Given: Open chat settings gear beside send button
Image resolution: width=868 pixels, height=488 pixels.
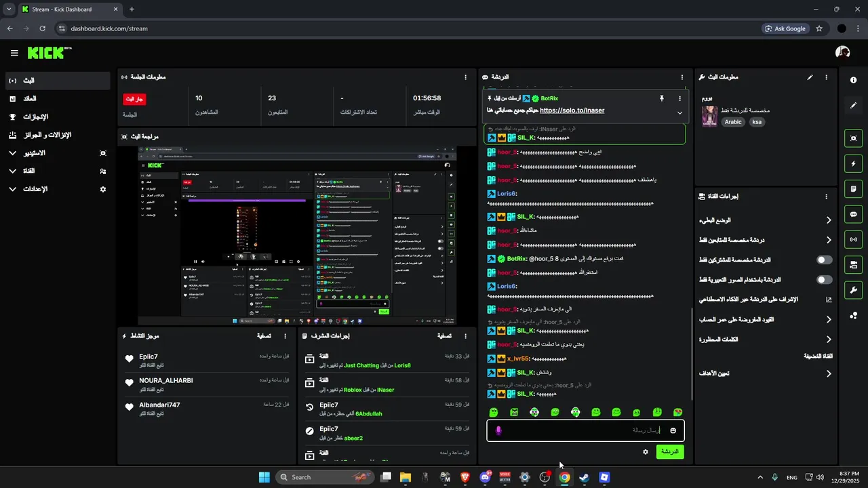Looking at the screenshot, I should (x=645, y=451).
